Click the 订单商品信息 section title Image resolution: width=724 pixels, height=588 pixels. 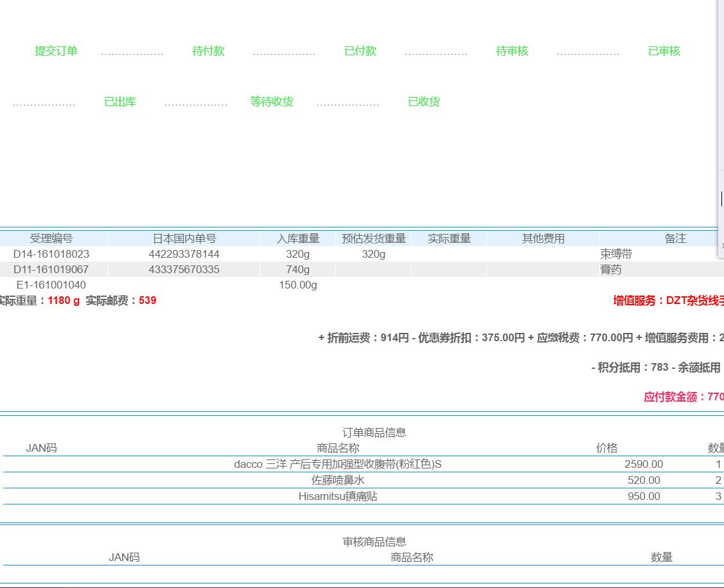pyautogui.click(x=374, y=432)
